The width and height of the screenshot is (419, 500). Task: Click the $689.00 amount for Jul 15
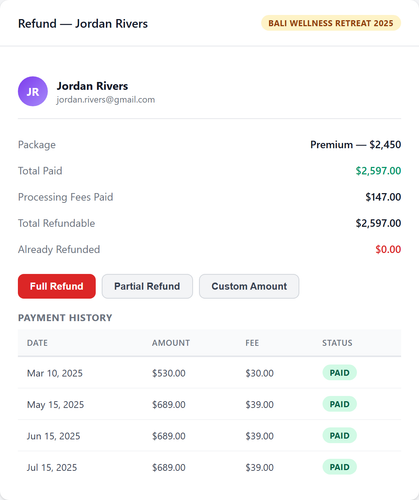point(169,467)
